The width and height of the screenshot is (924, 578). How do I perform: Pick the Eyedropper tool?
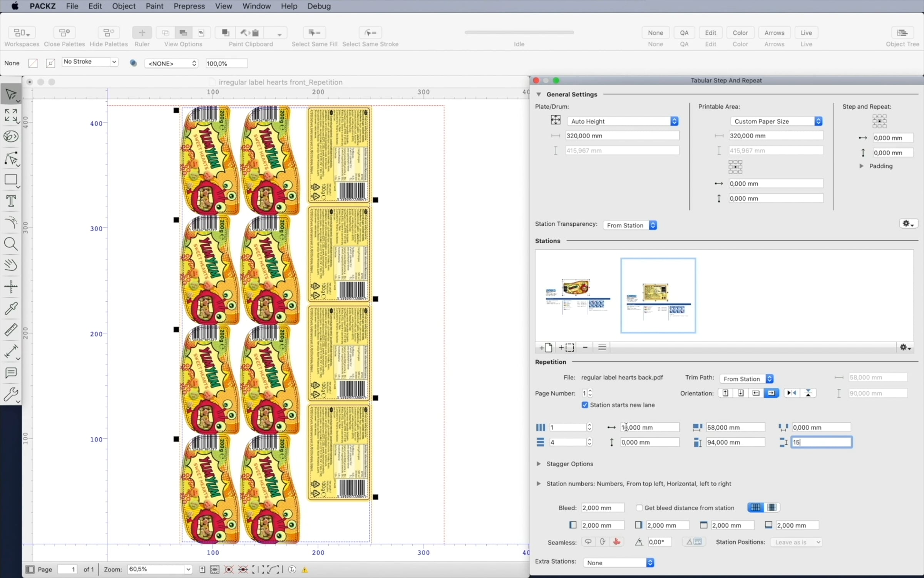pyautogui.click(x=11, y=308)
